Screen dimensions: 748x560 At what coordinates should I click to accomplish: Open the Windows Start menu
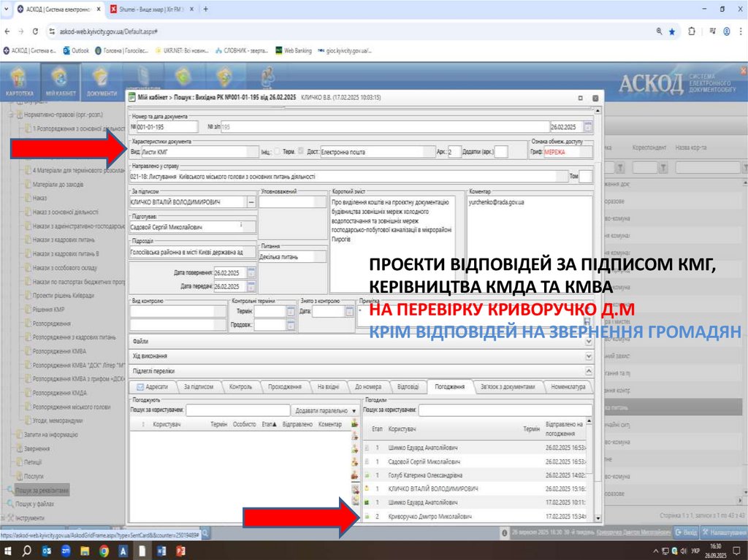click(x=7, y=551)
